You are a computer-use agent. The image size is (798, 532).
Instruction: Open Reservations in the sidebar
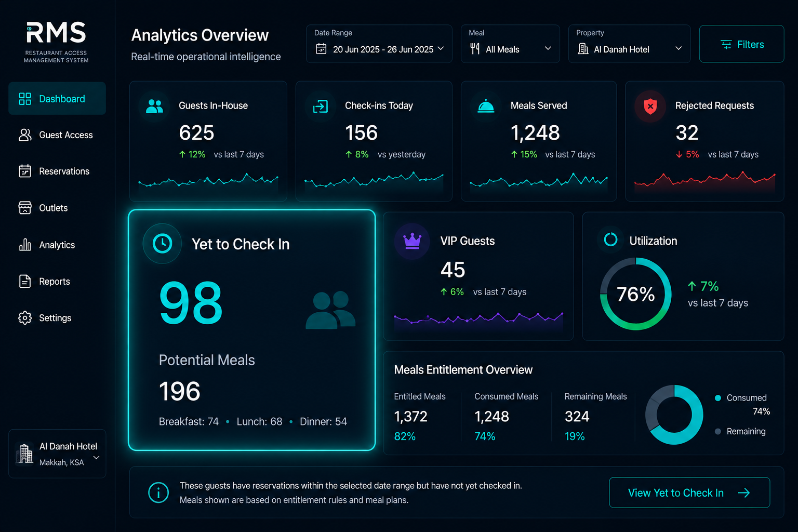pyautogui.click(x=57, y=171)
